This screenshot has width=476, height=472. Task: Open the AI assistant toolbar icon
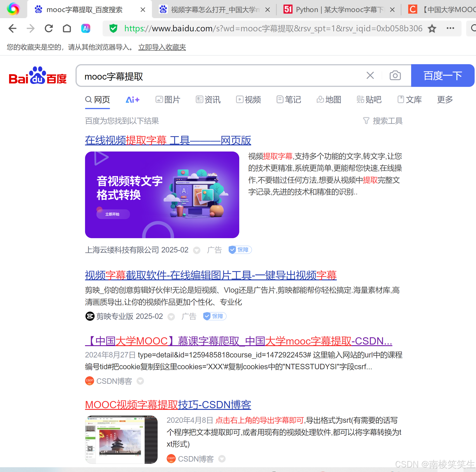click(85, 29)
